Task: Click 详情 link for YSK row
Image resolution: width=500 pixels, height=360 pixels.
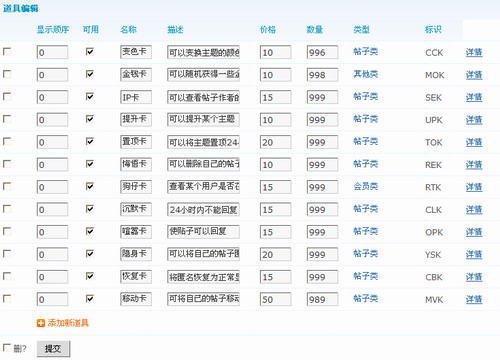Action: 474,255
